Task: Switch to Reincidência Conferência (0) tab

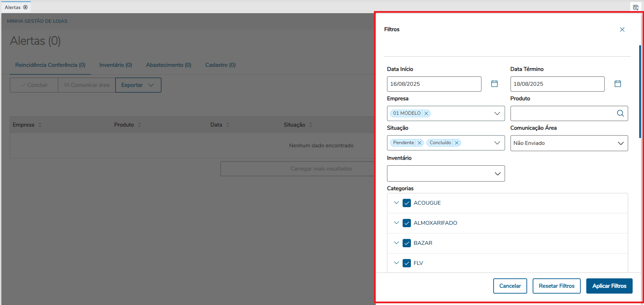Action: 50,65
